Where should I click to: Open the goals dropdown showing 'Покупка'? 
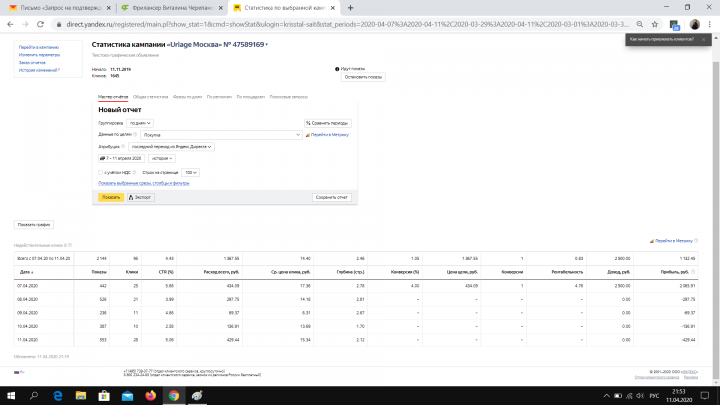[221, 135]
